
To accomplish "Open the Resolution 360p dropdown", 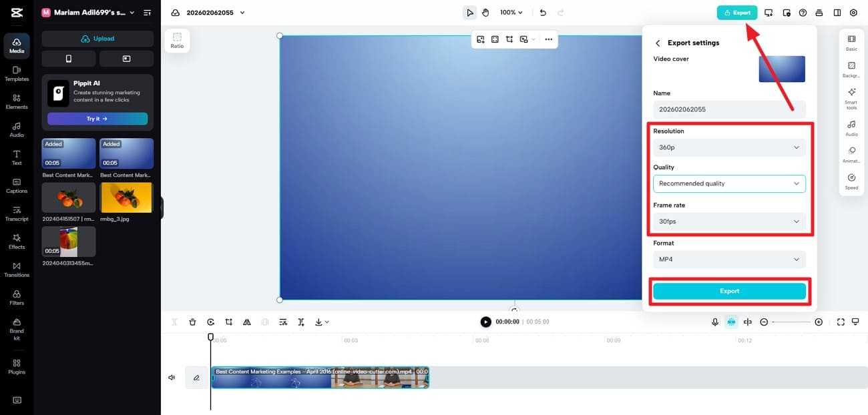I will click(729, 147).
